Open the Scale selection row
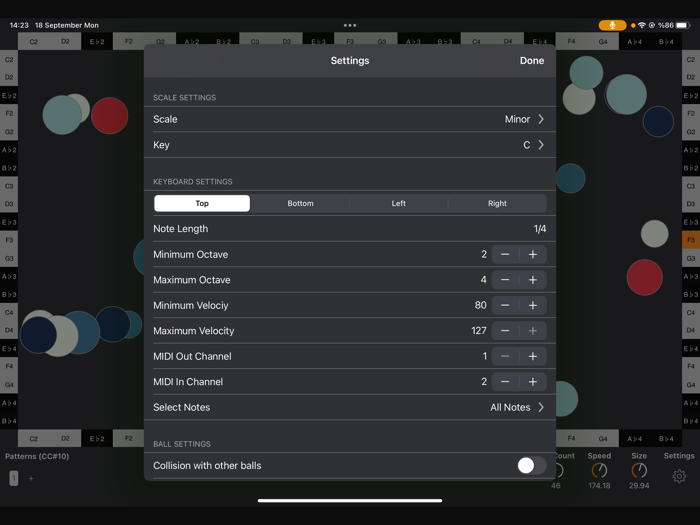The height and width of the screenshot is (525, 700). tap(350, 119)
